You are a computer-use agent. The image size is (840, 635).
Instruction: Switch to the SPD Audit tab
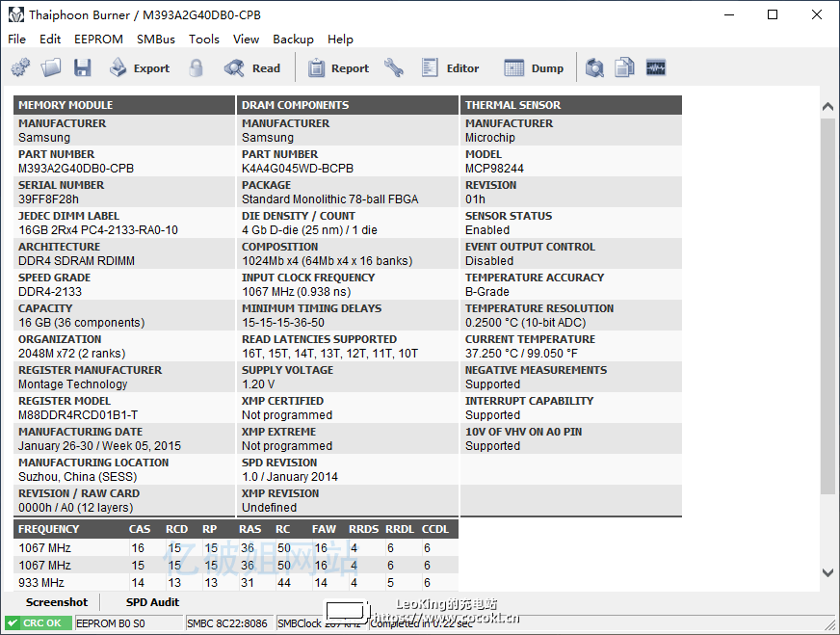tap(152, 602)
